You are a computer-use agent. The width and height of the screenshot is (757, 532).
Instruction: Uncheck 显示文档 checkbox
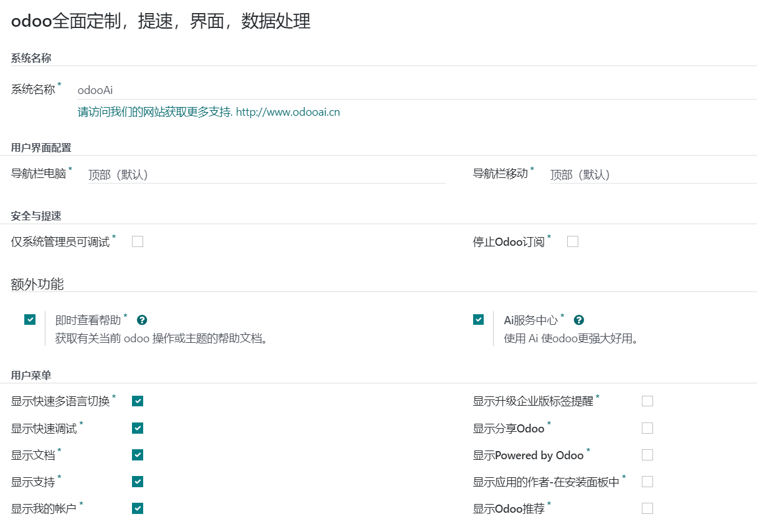pyautogui.click(x=138, y=455)
